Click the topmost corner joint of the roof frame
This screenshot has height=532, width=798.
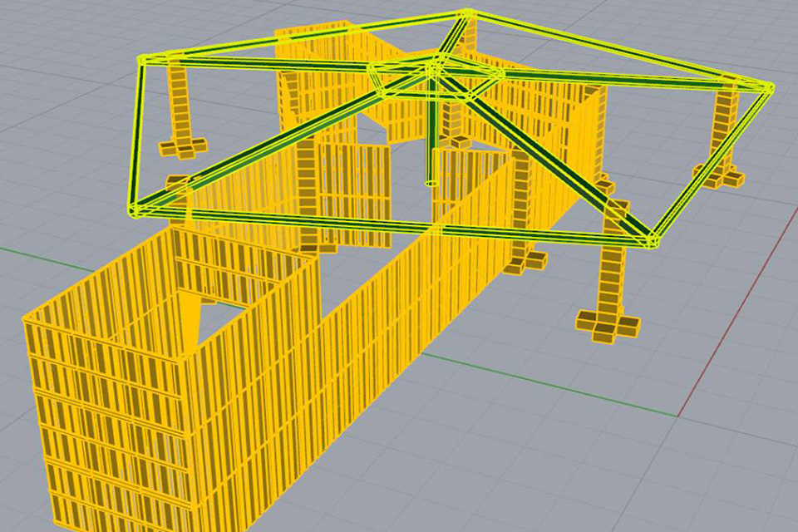point(467,14)
